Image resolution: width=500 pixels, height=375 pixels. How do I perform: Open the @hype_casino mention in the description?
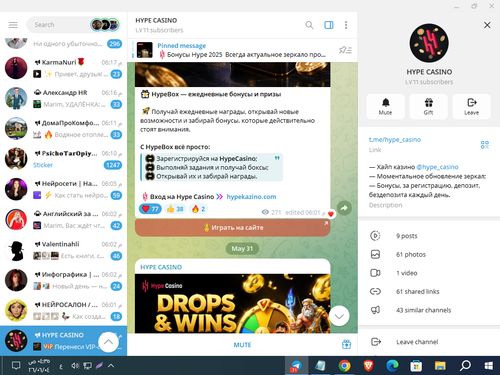pos(437,167)
